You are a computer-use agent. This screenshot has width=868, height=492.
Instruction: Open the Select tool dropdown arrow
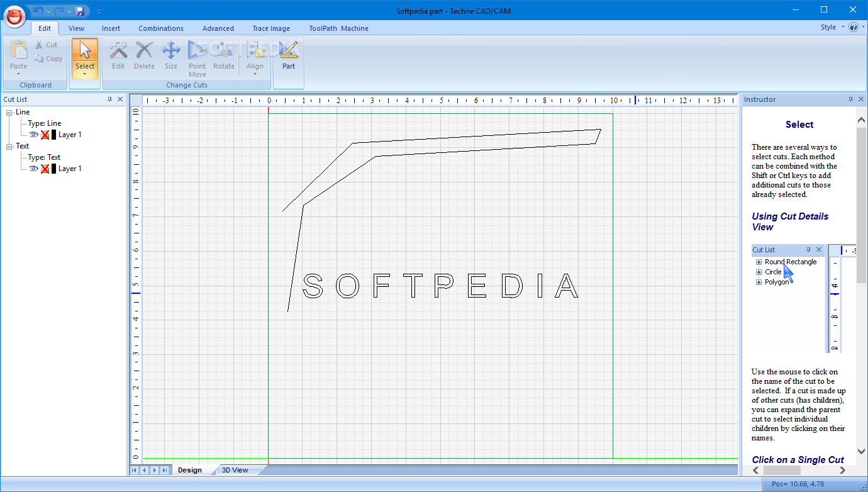point(84,74)
